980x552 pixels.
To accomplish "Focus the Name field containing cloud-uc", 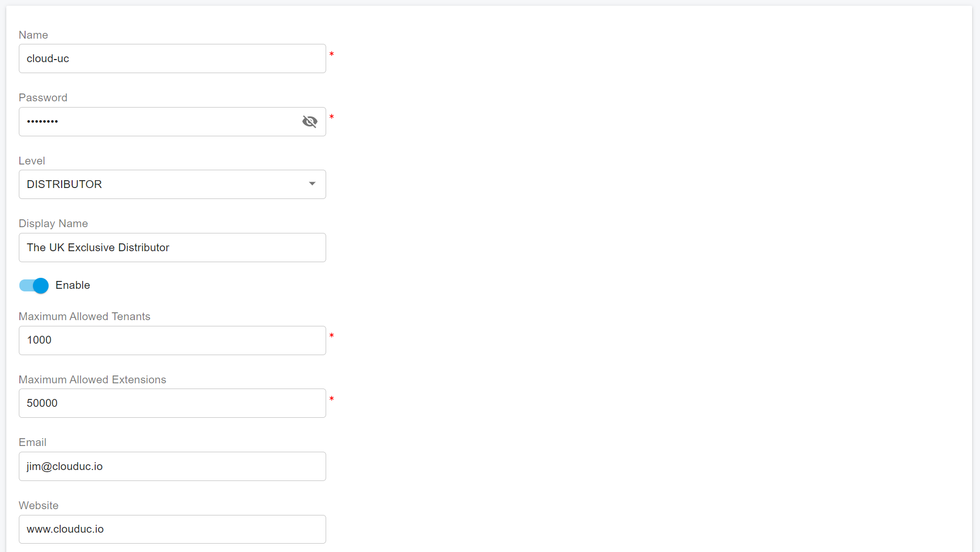I will click(x=172, y=58).
